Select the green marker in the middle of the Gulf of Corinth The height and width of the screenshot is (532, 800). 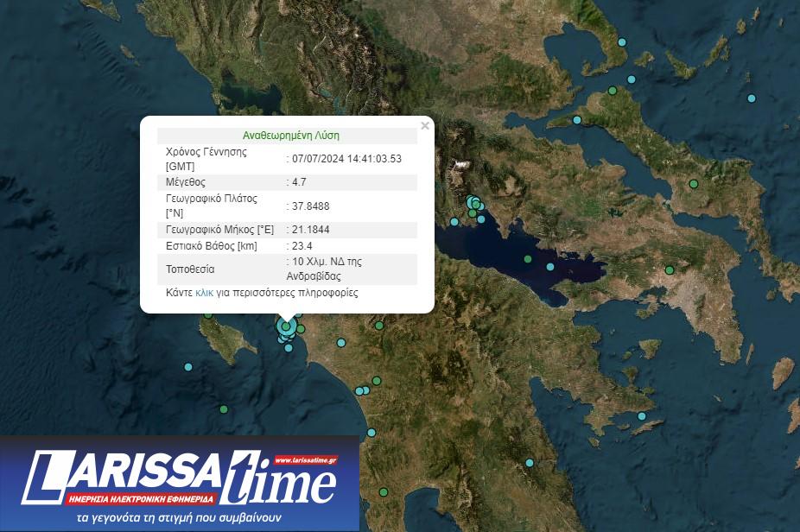click(528, 259)
